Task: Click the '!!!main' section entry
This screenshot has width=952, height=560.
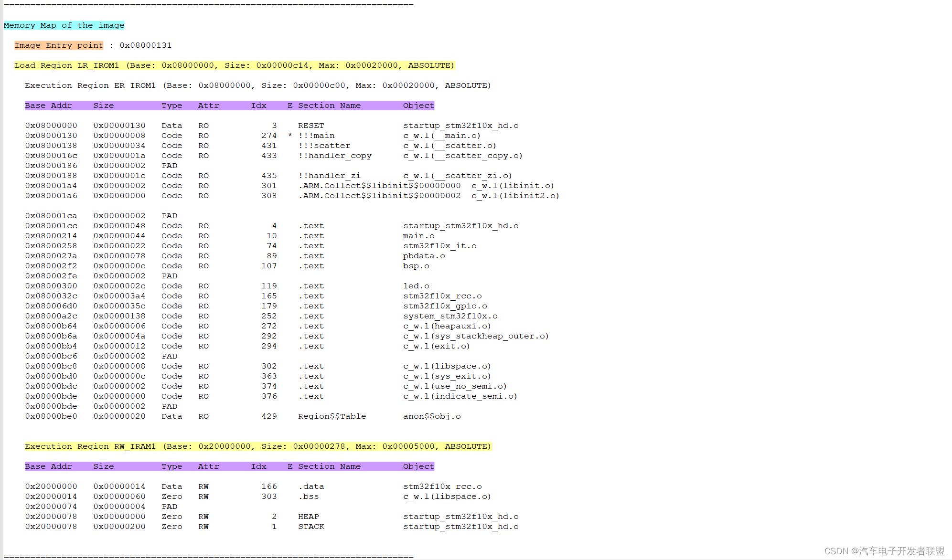Action: (316, 135)
